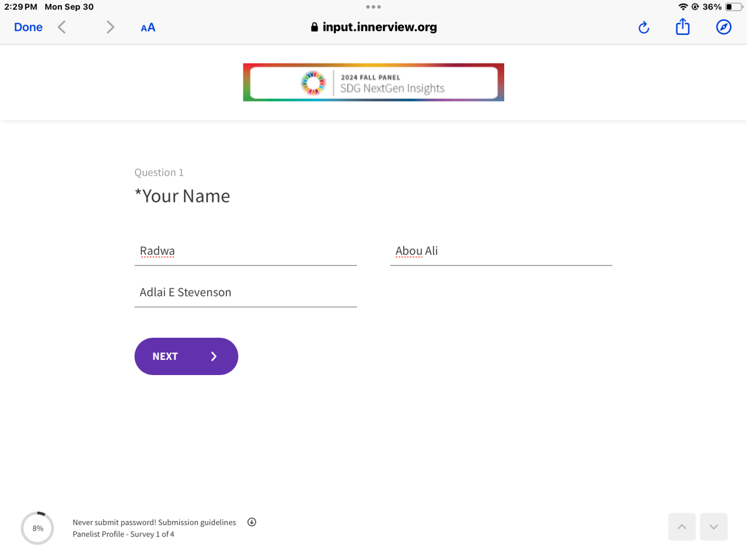Tap the compass Open in Safari icon
The image size is (747, 560).
click(x=724, y=27)
